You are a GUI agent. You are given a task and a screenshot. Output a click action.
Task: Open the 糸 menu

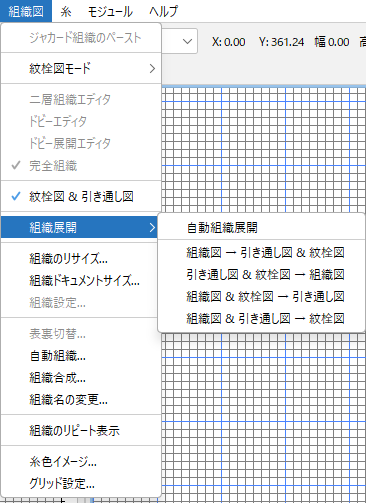click(66, 11)
